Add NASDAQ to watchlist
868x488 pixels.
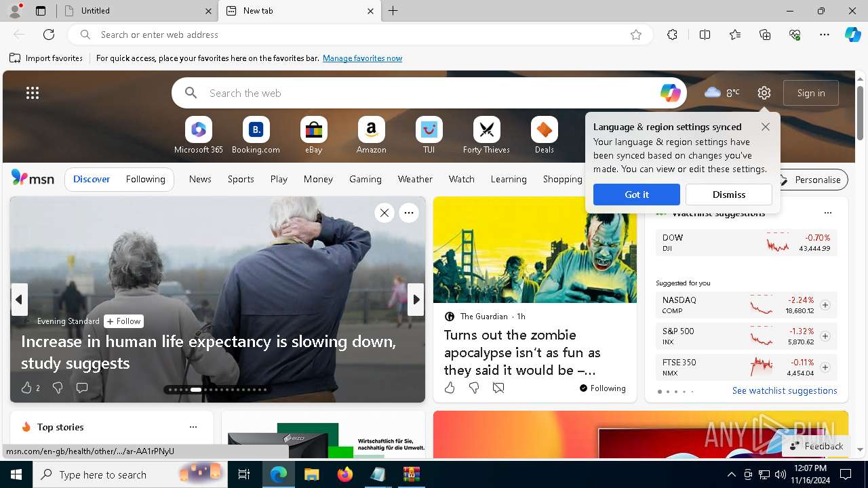(825, 305)
